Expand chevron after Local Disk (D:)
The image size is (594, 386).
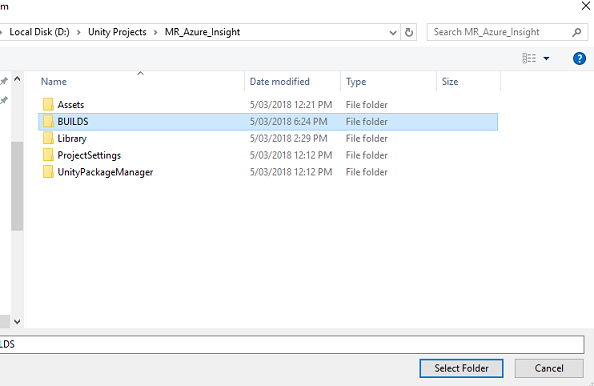pyautogui.click(x=79, y=33)
